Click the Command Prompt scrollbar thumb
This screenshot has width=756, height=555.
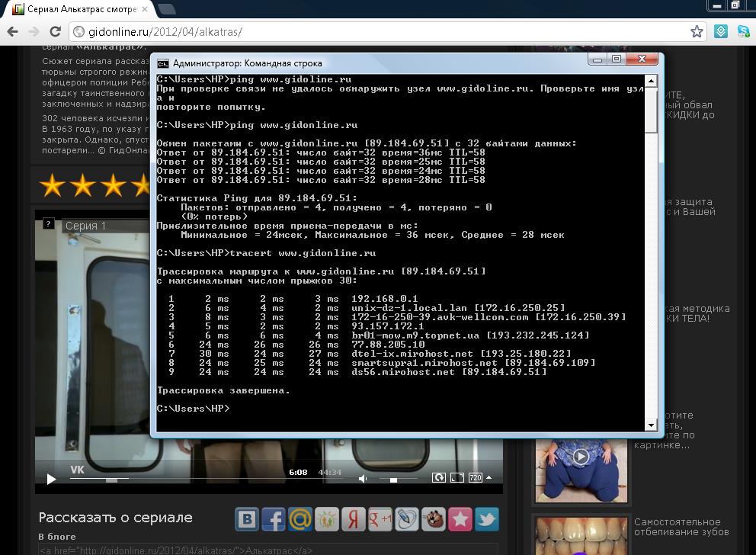[651, 111]
